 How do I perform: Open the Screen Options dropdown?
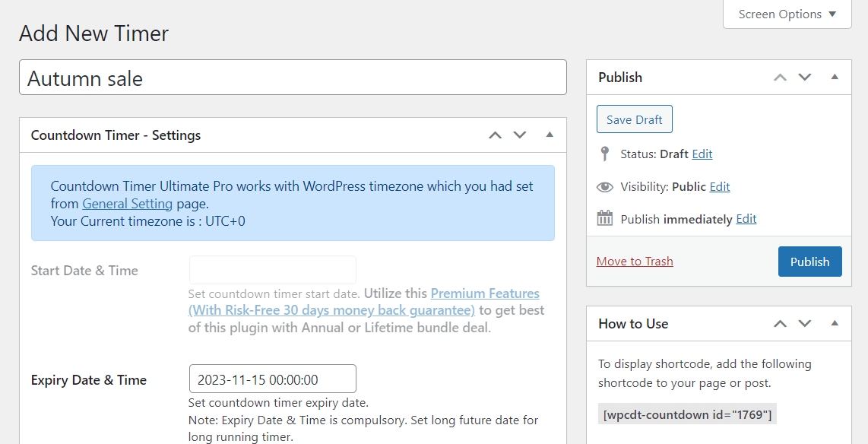787,14
